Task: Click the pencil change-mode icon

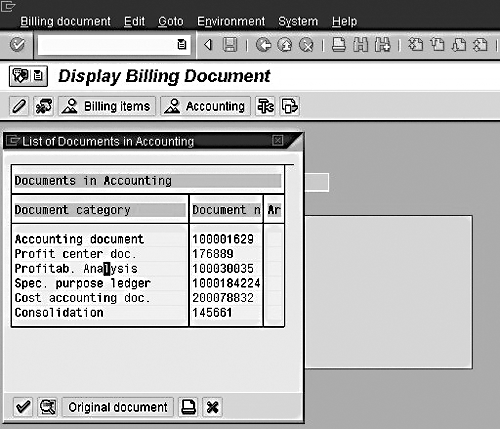Action: (19, 106)
